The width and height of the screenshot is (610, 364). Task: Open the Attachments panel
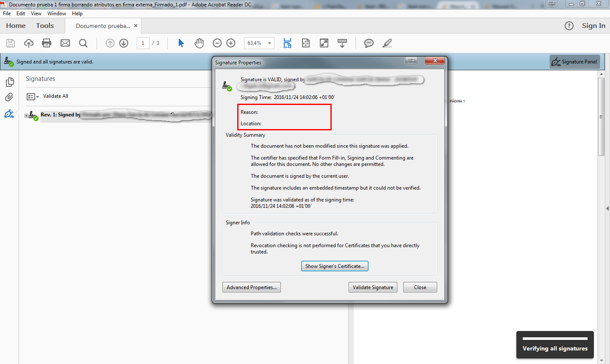point(9,97)
